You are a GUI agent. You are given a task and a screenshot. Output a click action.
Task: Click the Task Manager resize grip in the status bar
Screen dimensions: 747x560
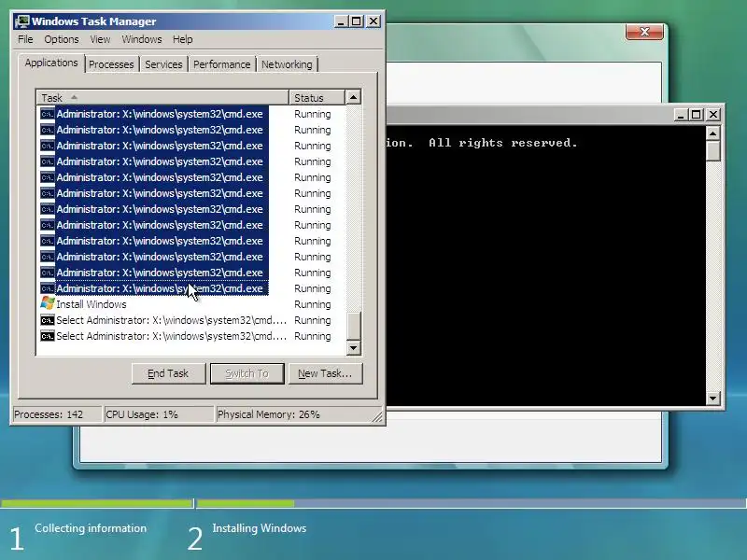(377, 416)
